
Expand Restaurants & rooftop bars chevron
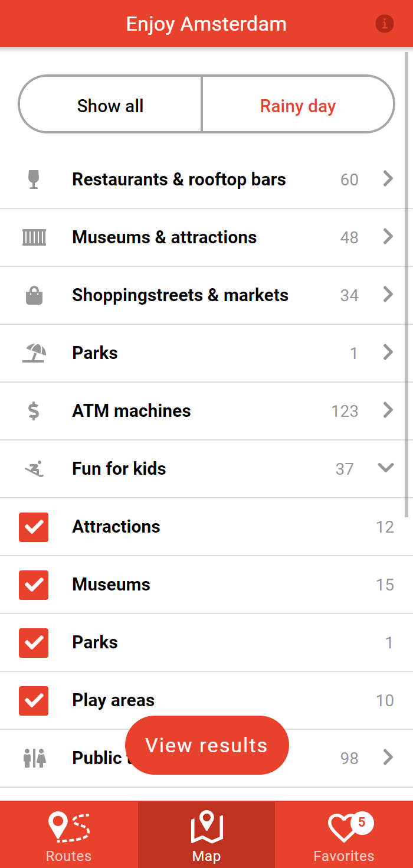[388, 179]
